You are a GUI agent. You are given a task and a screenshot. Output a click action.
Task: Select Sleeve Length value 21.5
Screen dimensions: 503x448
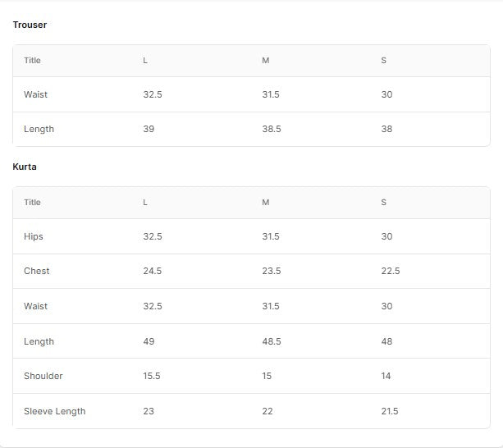click(389, 412)
